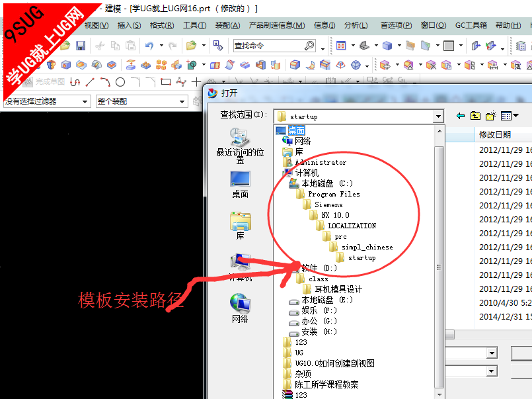
Task: Open the 没有选择过滤器 dropdown
Action: point(85,101)
